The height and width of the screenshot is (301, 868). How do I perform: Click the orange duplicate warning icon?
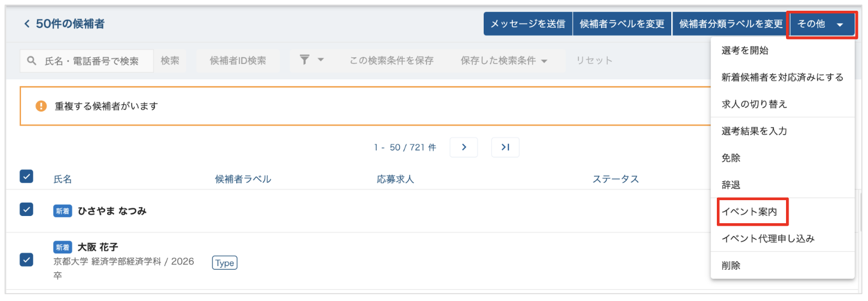[x=41, y=106]
